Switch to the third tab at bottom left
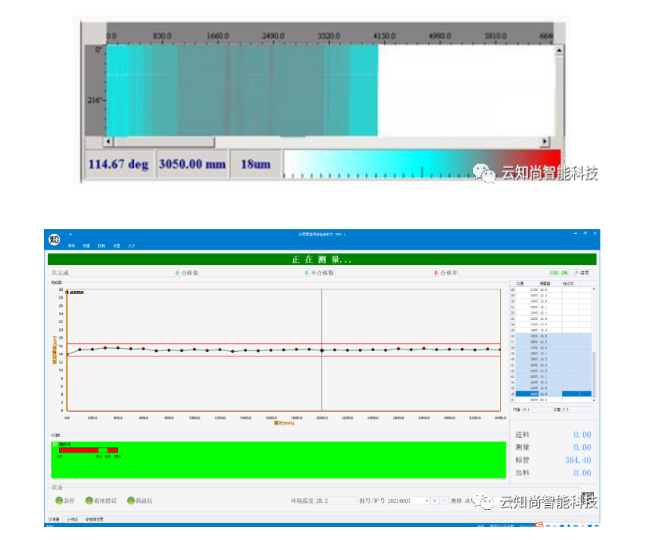Viewport: 648px width, 540px height. click(x=93, y=520)
